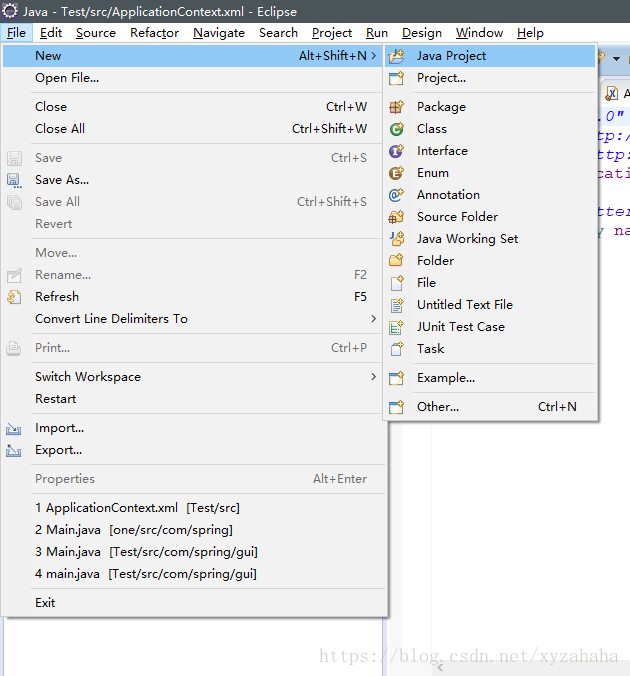Choose Java Project from New submenu
The height and width of the screenshot is (676, 630).
click(x=490, y=56)
